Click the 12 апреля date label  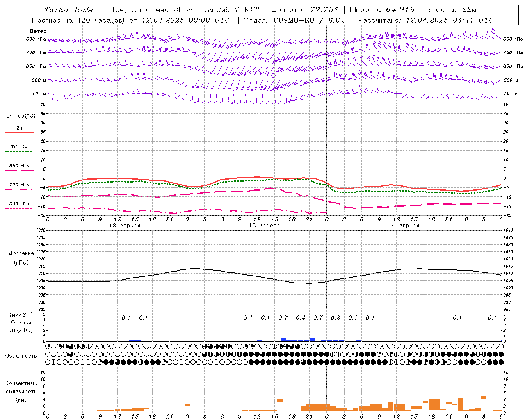point(125,226)
